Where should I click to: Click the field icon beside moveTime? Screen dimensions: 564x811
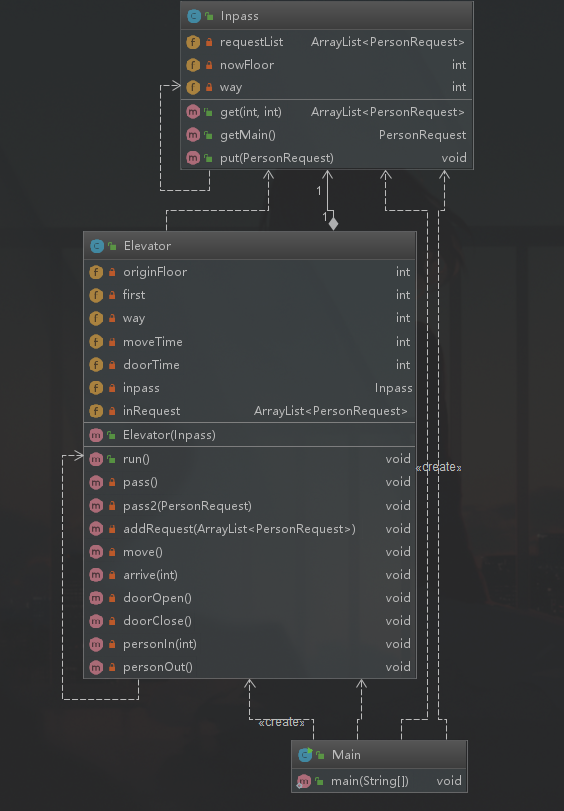[96, 342]
